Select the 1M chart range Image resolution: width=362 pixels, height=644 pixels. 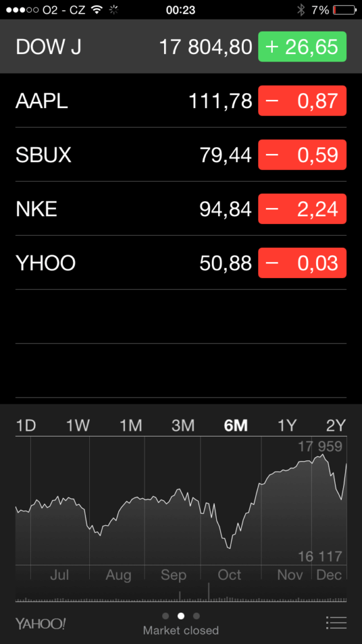point(131,426)
